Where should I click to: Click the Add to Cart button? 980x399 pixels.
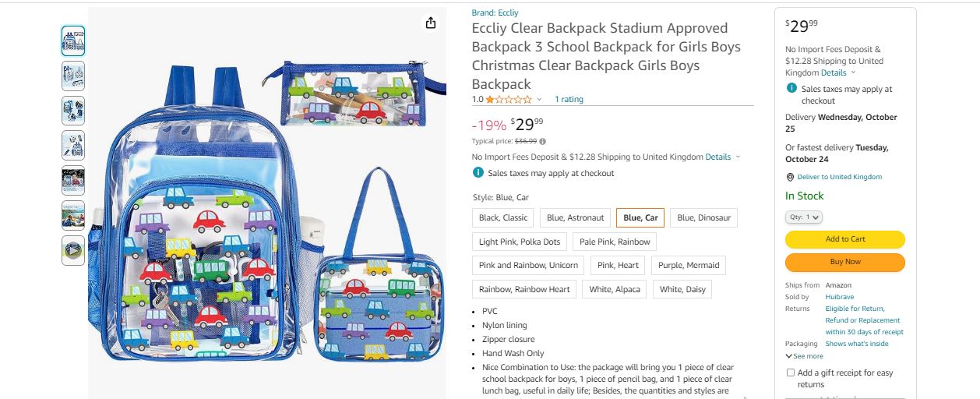844,239
